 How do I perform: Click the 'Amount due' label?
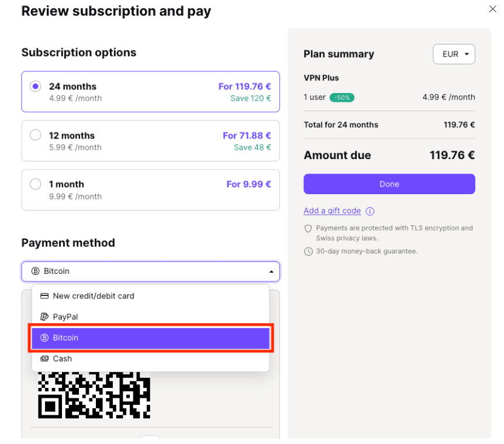pyautogui.click(x=337, y=155)
